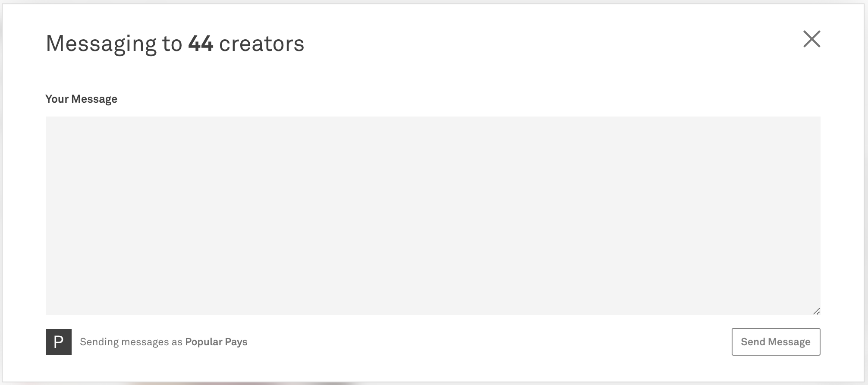Click the bold 44 creators count

point(200,43)
